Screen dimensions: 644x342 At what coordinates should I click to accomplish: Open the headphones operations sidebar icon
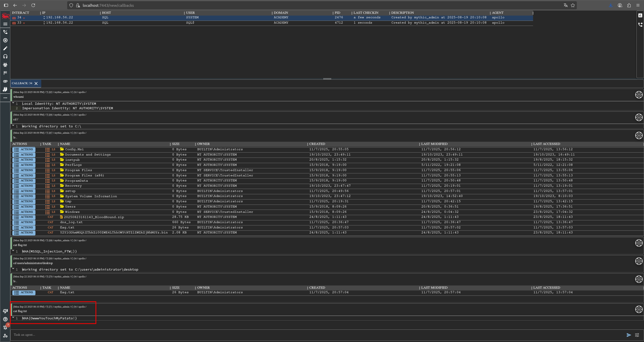[5, 57]
